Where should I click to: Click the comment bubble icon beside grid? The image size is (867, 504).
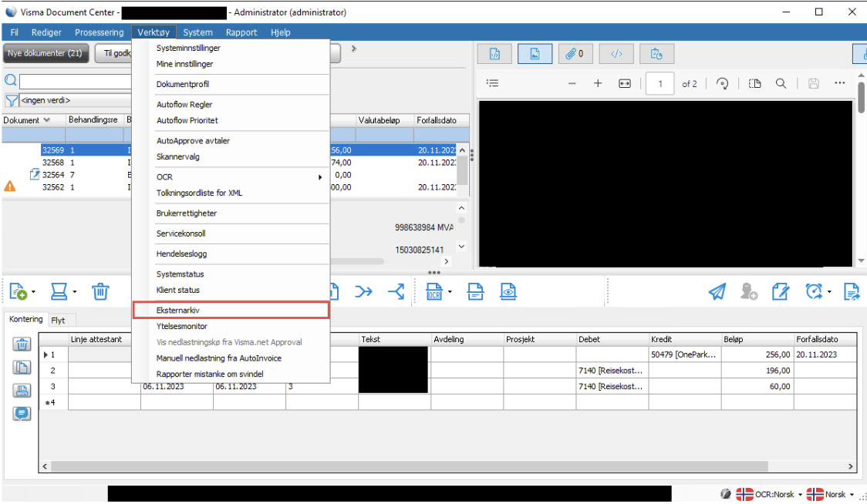pos(22,413)
